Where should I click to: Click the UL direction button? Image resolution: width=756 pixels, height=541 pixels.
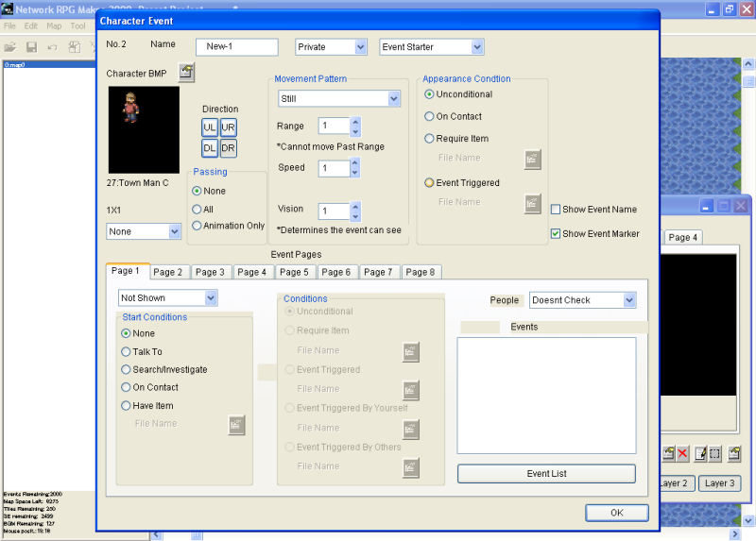[210, 127]
